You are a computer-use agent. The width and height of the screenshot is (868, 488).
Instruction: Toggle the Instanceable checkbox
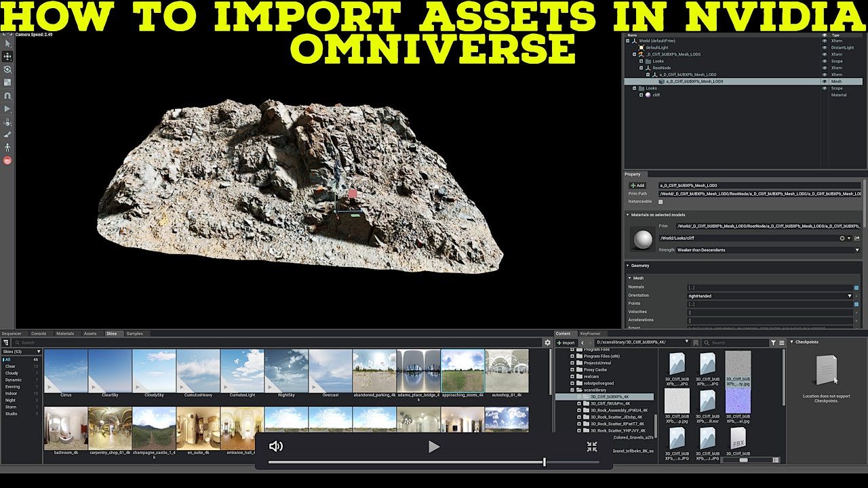660,201
